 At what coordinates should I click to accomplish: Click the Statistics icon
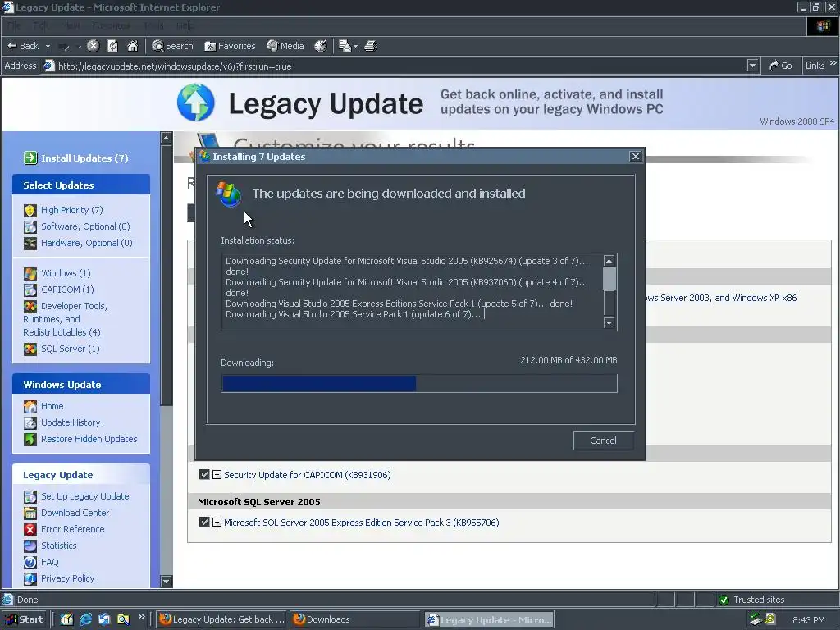click(30, 546)
